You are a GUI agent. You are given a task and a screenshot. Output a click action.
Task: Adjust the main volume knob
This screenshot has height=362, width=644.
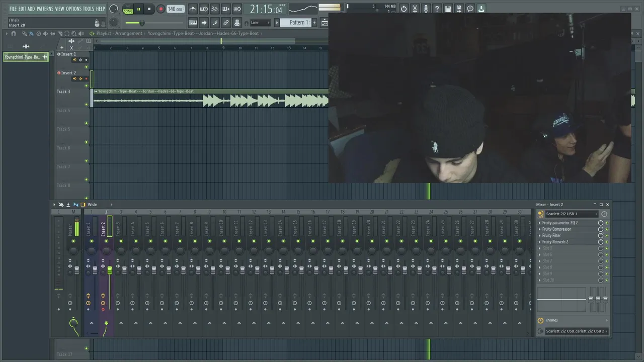(x=114, y=9)
